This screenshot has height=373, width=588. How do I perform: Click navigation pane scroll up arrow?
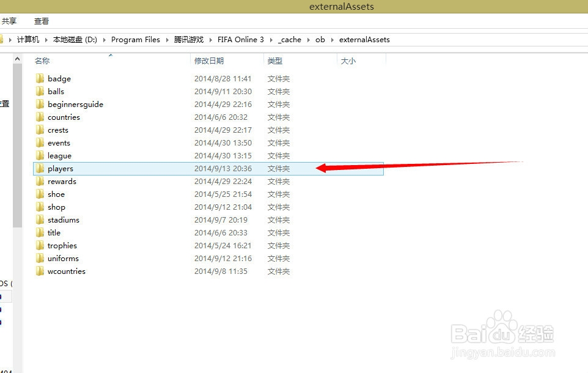tap(17, 59)
